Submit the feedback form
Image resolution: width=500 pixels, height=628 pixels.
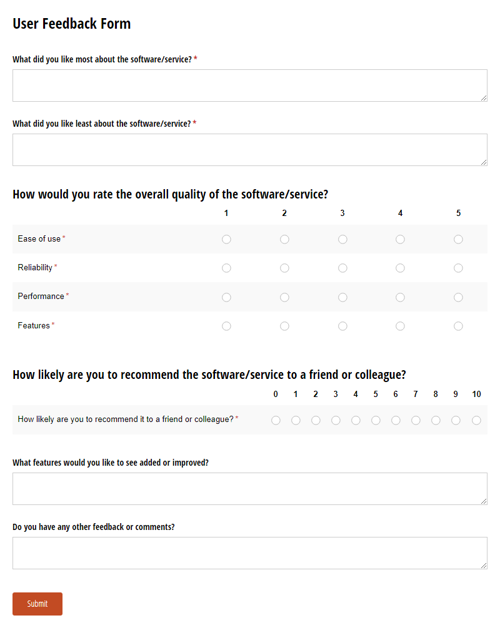pyautogui.click(x=37, y=604)
